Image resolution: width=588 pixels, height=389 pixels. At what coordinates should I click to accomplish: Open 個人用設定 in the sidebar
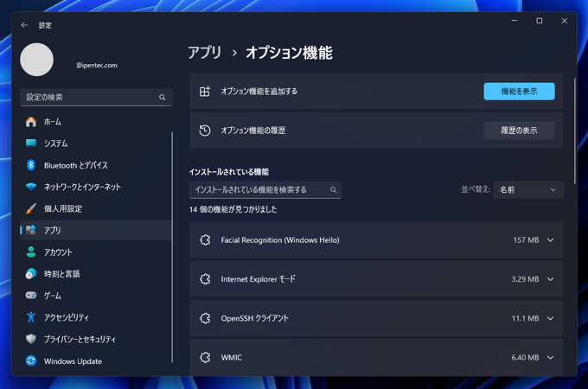(96, 208)
